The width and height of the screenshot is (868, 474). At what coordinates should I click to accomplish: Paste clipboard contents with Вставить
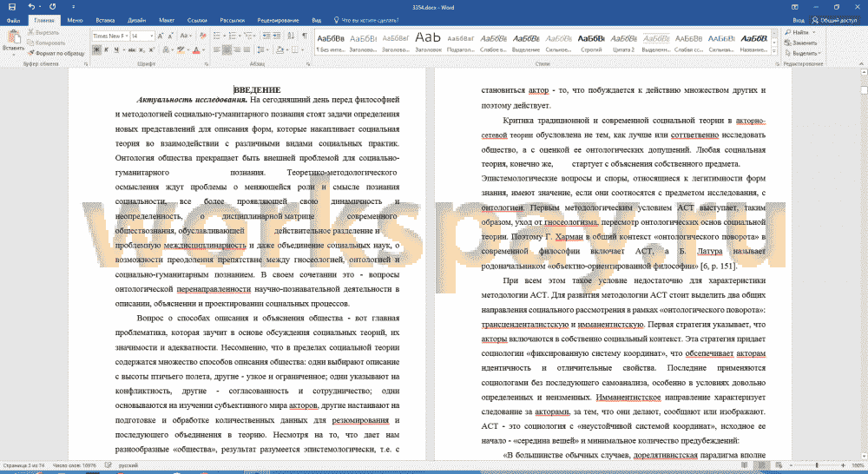pos(12,42)
